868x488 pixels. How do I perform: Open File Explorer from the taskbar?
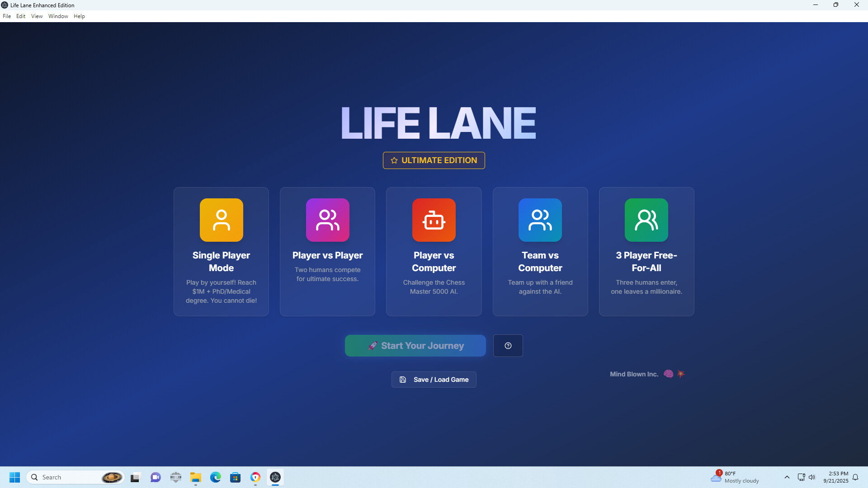point(195,477)
